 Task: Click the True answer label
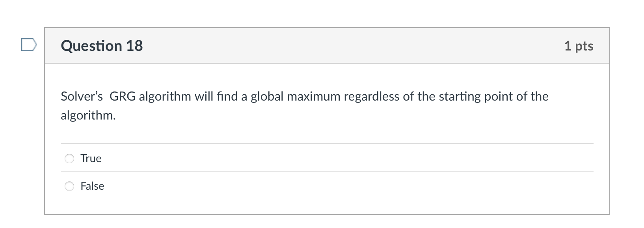pos(91,158)
